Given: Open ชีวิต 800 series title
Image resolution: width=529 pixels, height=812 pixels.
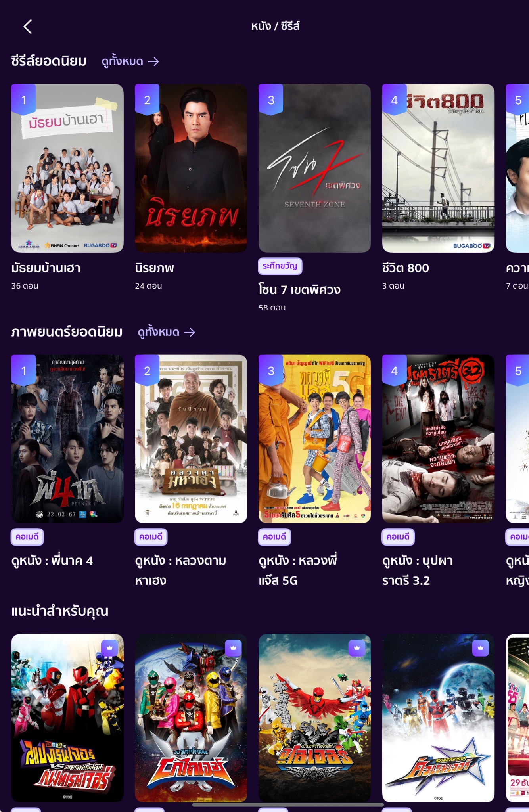Looking at the screenshot, I should (406, 268).
